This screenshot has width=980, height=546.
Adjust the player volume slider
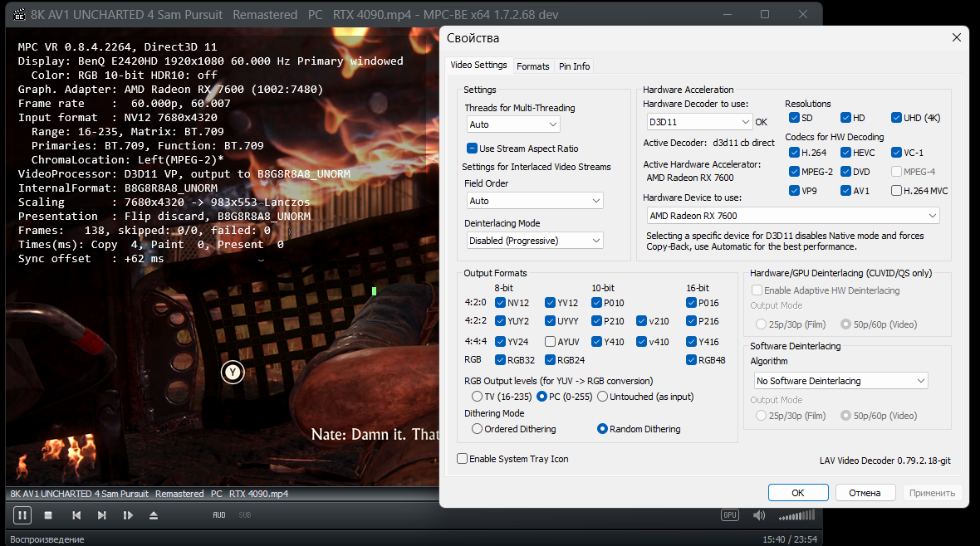(x=797, y=515)
